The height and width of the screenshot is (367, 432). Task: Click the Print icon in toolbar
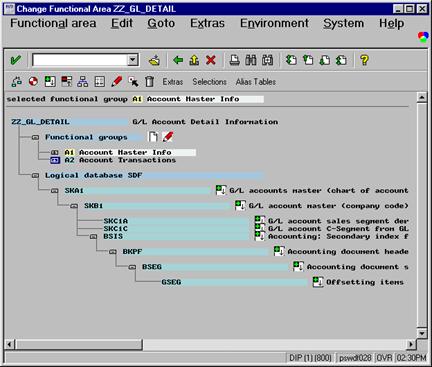click(235, 60)
